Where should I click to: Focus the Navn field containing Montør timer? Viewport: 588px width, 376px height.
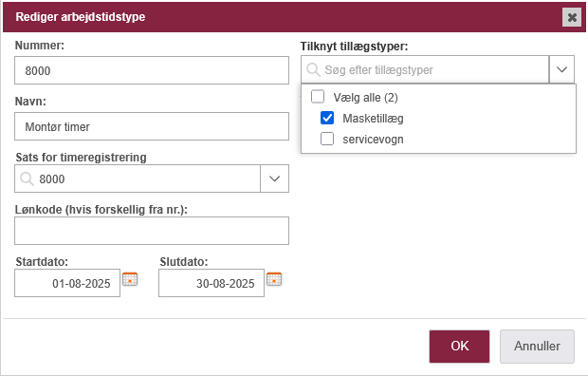point(152,126)
